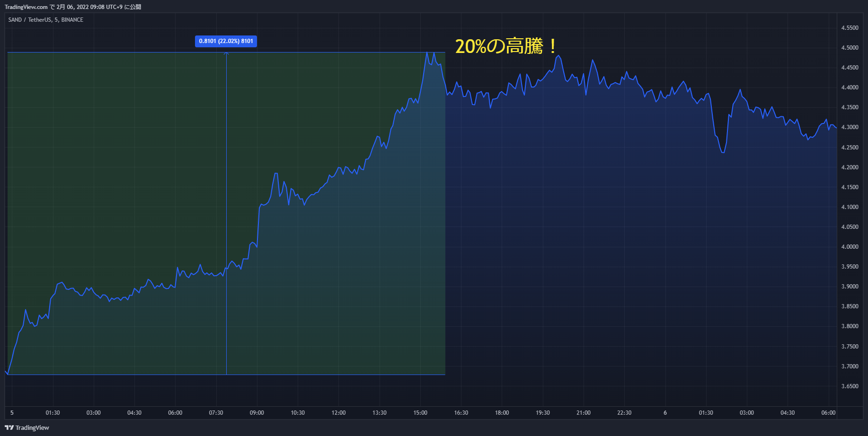Click the 13:30 time axis label
868x436 pixels.
click(x=380, y=413)
